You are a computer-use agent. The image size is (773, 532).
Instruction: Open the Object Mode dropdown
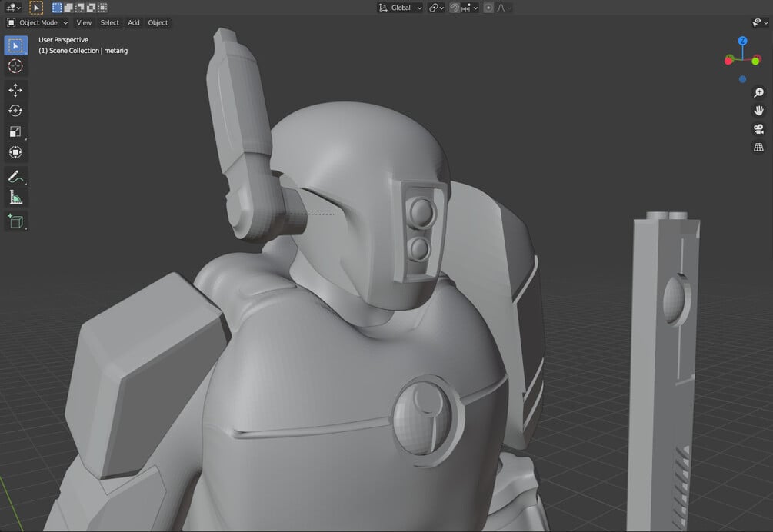38,22
